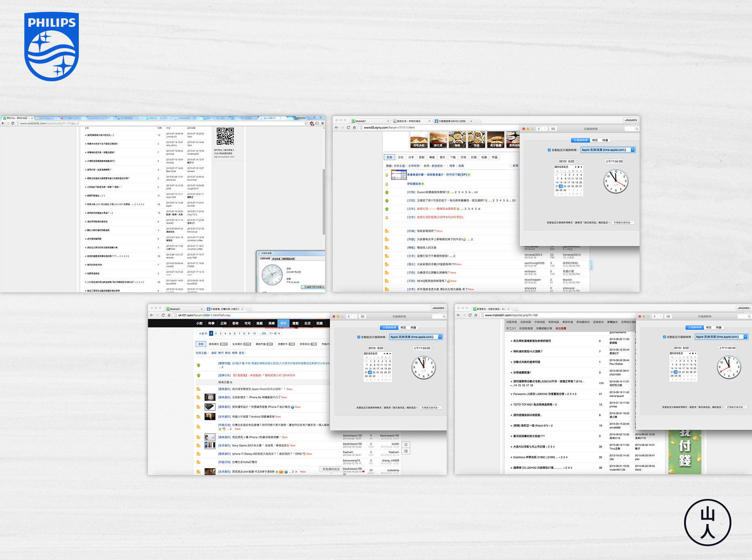Image resolution: width=752 pixels, height=560 pixels.
Task: Select 科技 in ck101 black navigation bar
Action: point(283,323)
